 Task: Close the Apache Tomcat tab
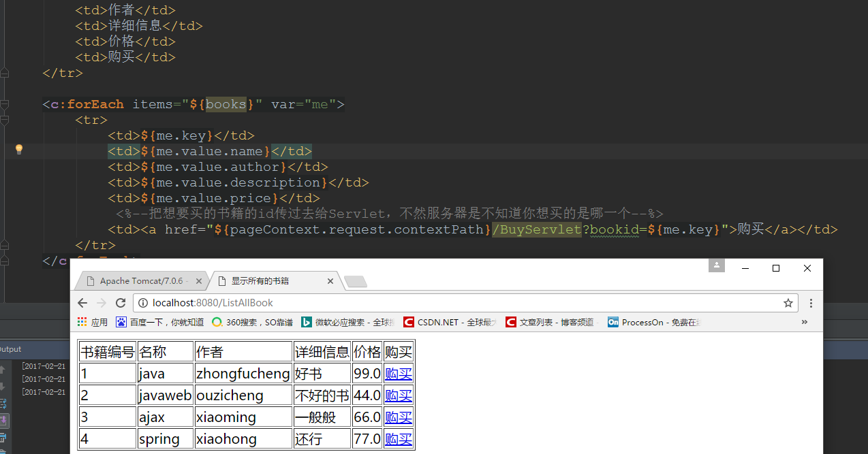200,280
